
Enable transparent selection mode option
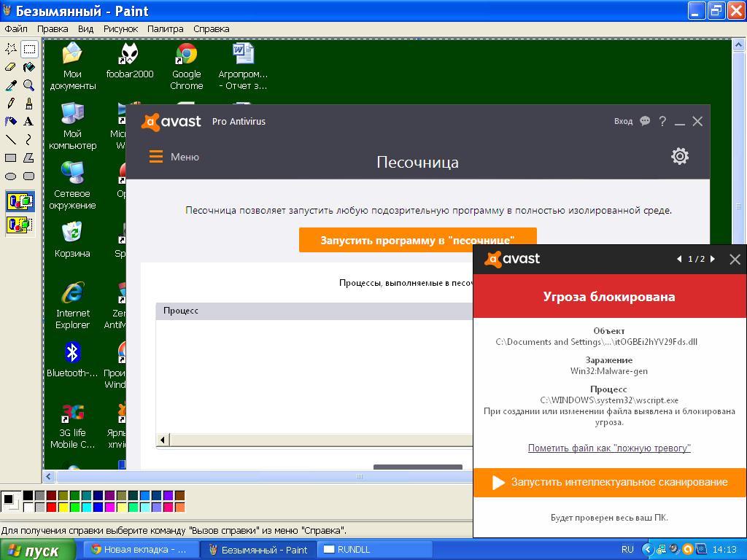pyautogui.click(x=20, y=225)
